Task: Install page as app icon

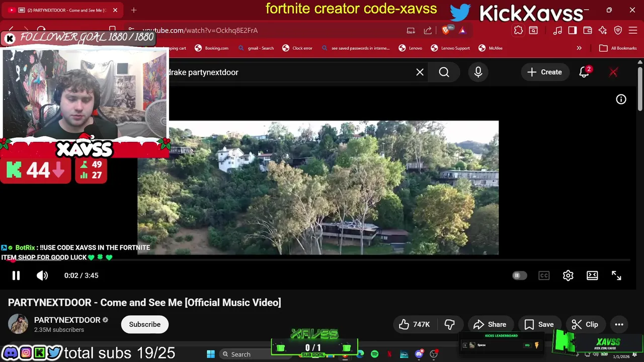Action: [x=411, y=31]
